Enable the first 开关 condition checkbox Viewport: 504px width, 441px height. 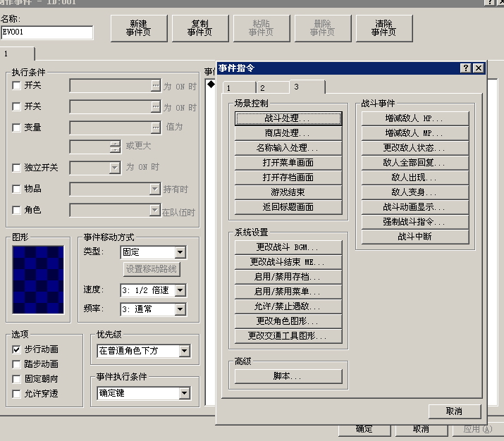pyautogui.click(x=16, y=85)
